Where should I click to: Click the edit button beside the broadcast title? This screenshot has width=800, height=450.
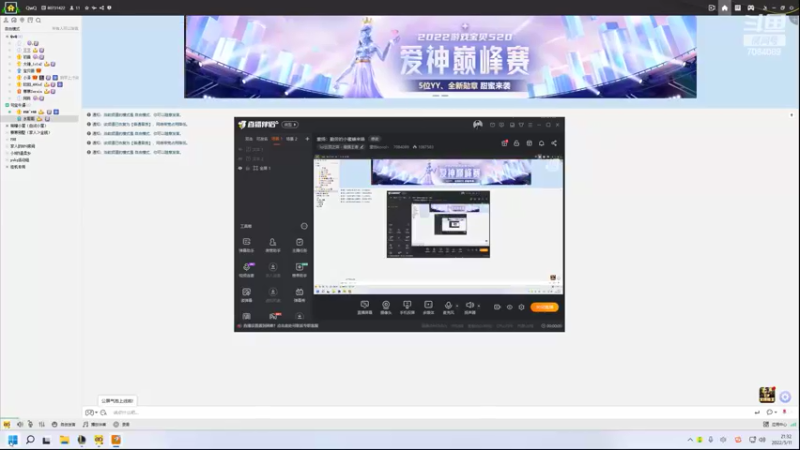(375, 139)
